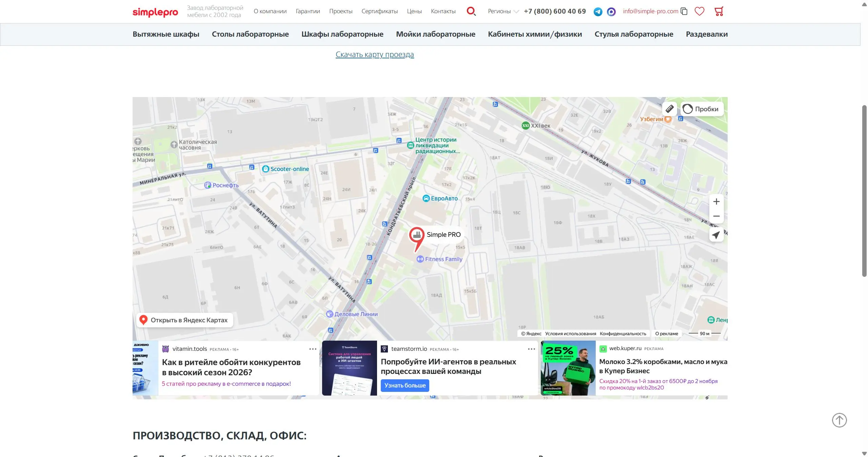Open favorites heart icon
The height and width of the screenshot is (457, 868).
tap(699, 11)
